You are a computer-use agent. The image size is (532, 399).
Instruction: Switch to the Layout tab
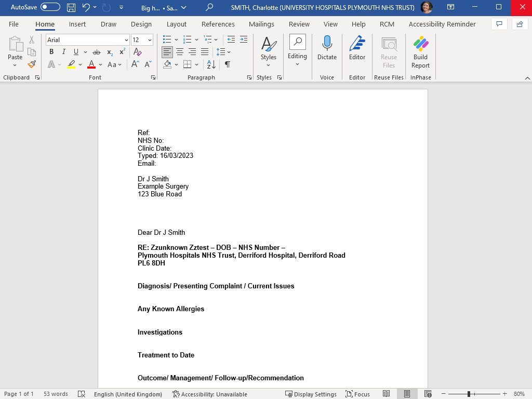[177, 24]
